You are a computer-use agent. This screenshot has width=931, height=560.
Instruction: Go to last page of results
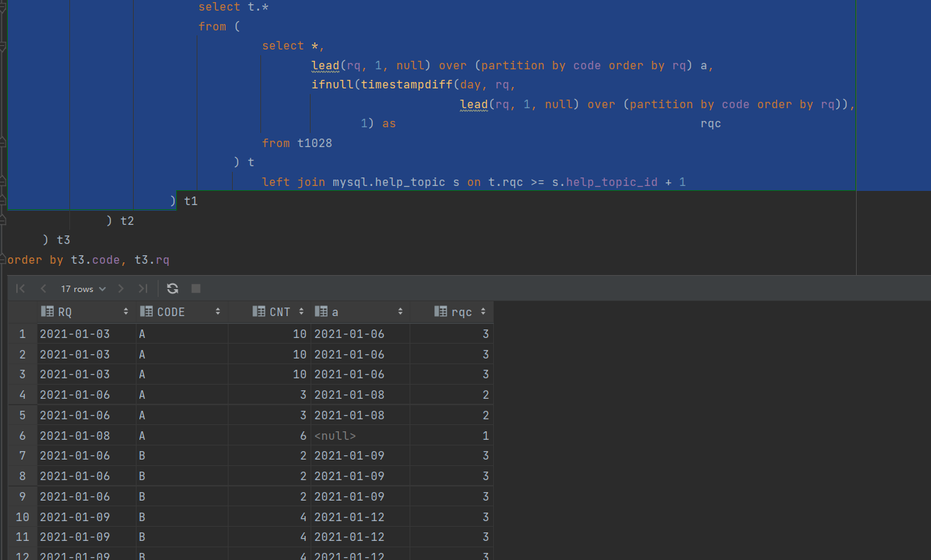(x=143, y=288)
